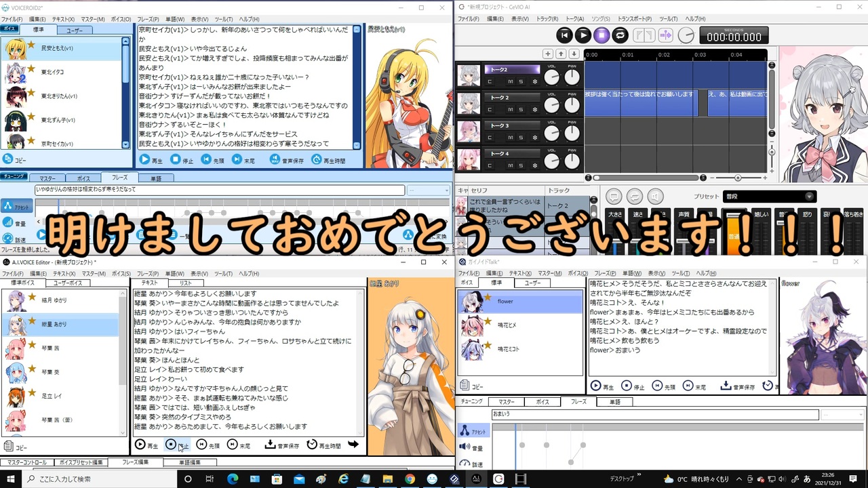
Task: Move track down with CeVIO down-arrow icon
Action: pyautogui.click(x=574, y=54)
